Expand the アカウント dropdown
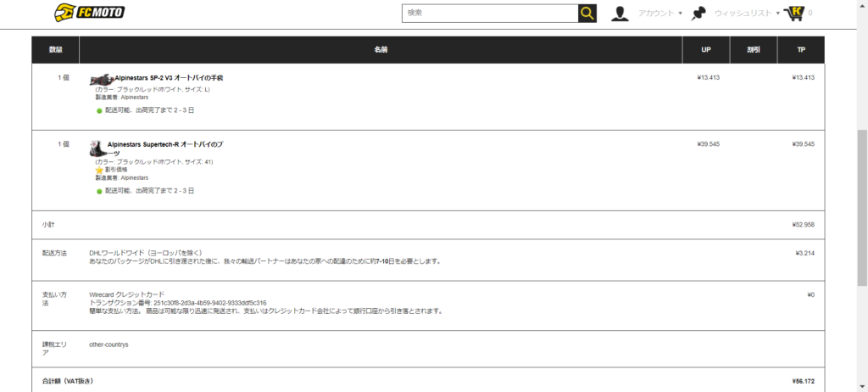The width and height of the screenshot is (868, 392). click(x=659, y=14)
